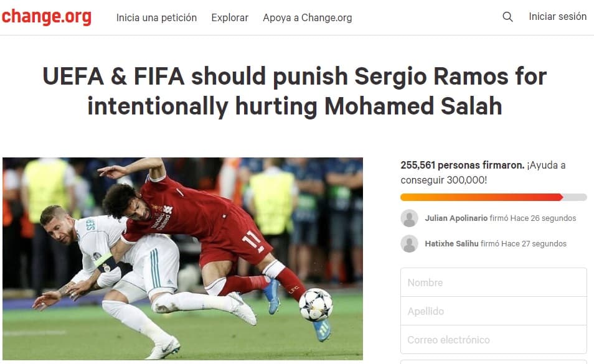The width and height of the screenshot is (594, 364).
Task: Click the number 11 on the red shorts
Action: (x=252, y=240)
